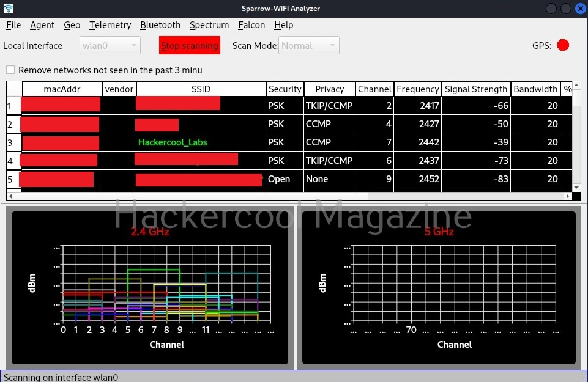Image resolution: width=588 pixels, height=382 pixels.
Task: Sort by the macAddr column header
Action: [62, 89]
